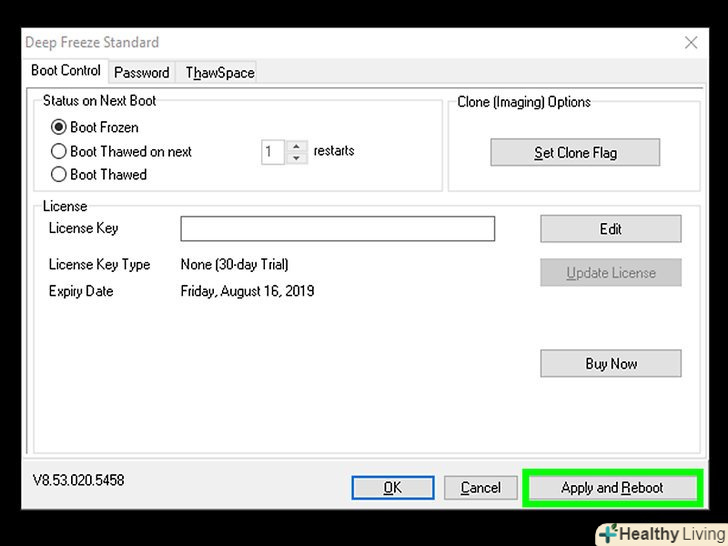
Task: Click Apply and Reboot
Action: pyautogui.click(x=612, y=488)
